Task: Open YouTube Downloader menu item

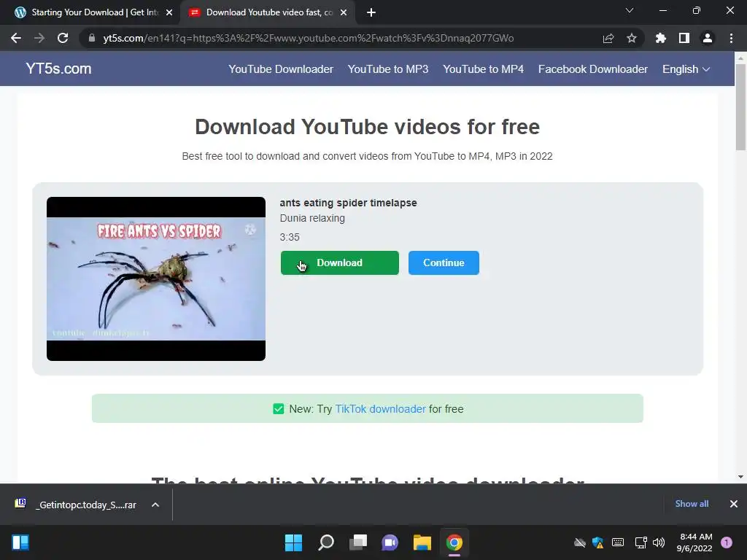Action: pyautogui.click(x=281, y=69)
